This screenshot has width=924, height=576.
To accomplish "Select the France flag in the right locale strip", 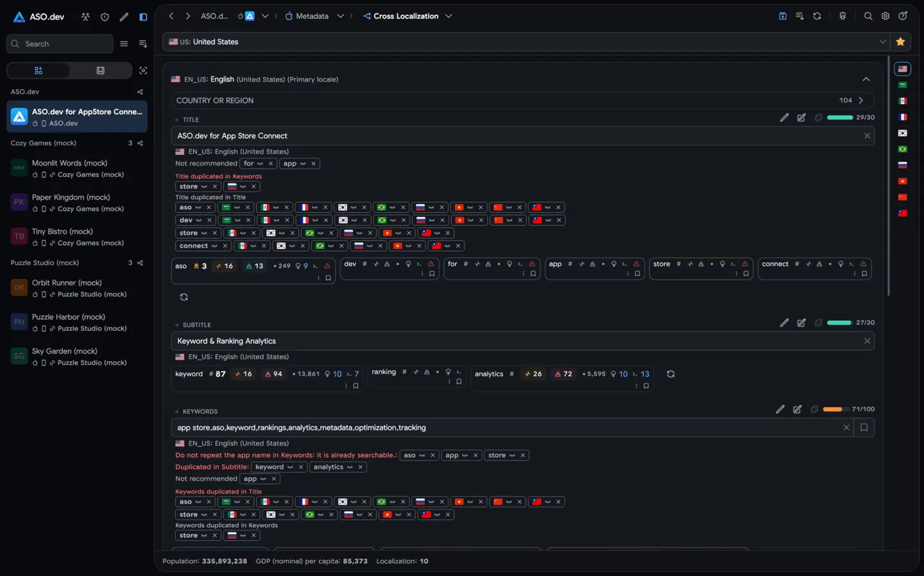I will (903, 117).
